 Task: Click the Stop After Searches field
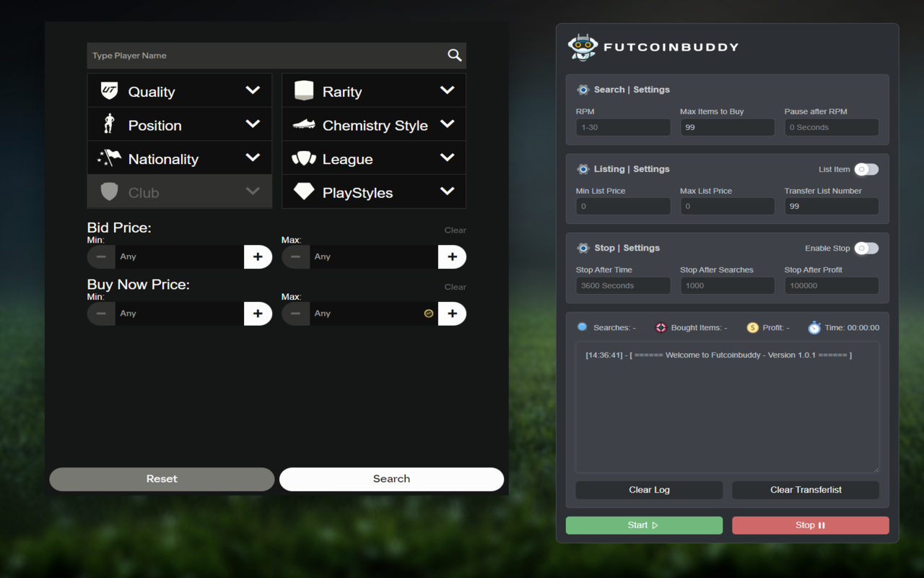point(728,285)
